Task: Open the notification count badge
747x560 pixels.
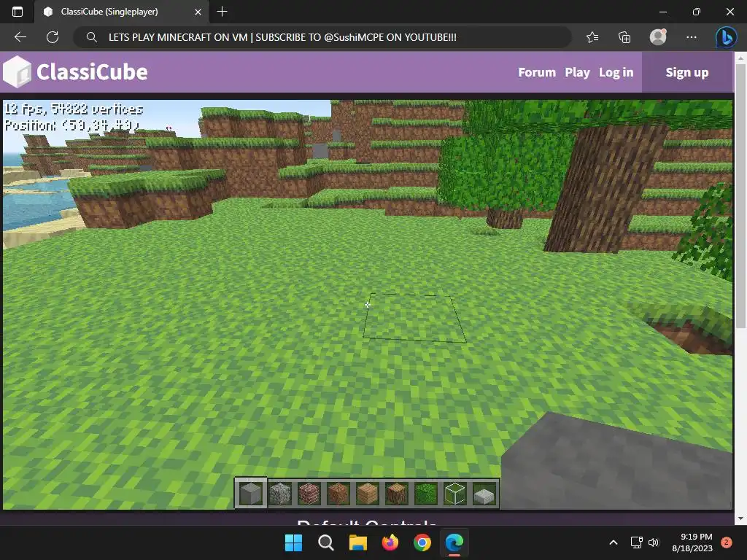Action: pos(727,542)
